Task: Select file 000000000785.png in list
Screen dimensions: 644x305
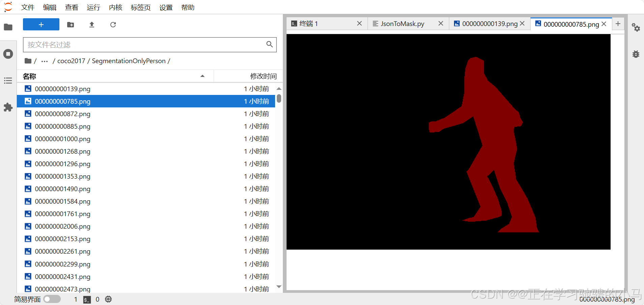Action: tap(146, 101)
